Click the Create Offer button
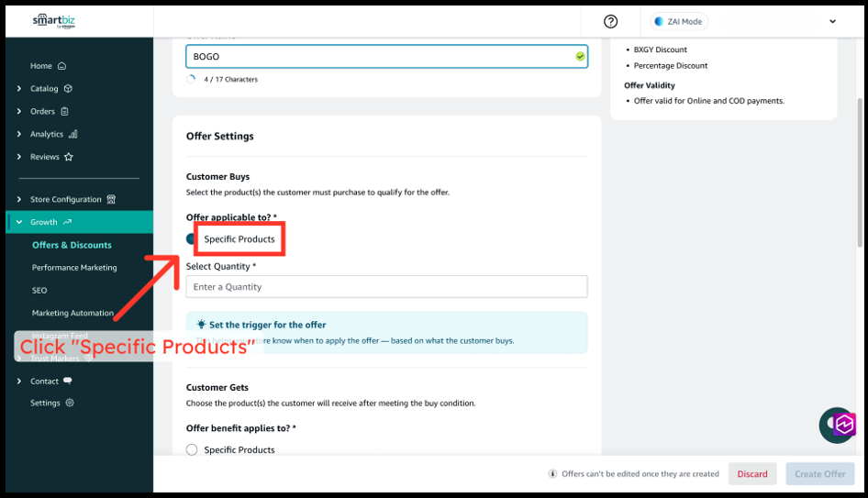The height and width of the screenshot is (498, 868). (x=819, y=474)
